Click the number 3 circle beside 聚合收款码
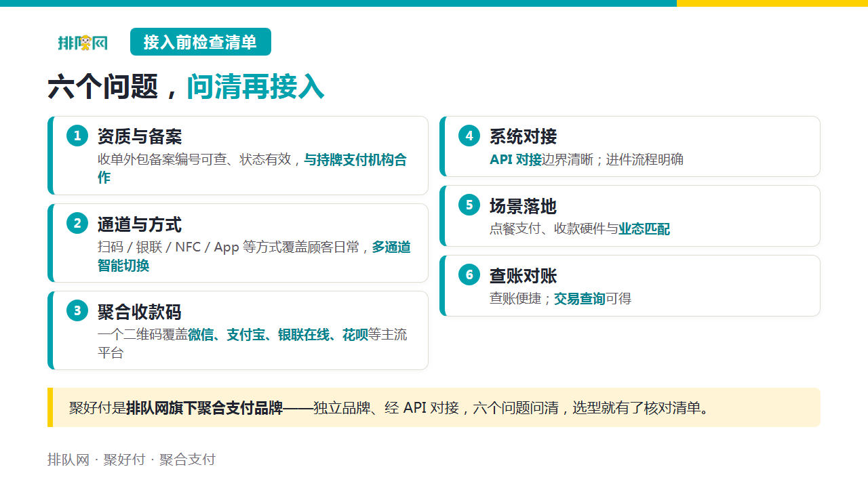 77,310
